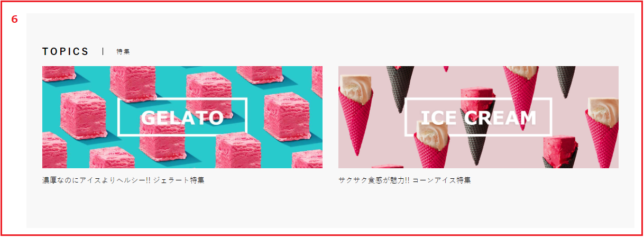Select the caption starting with サクサク食感

pyautogui.click(x=404, y=180)
